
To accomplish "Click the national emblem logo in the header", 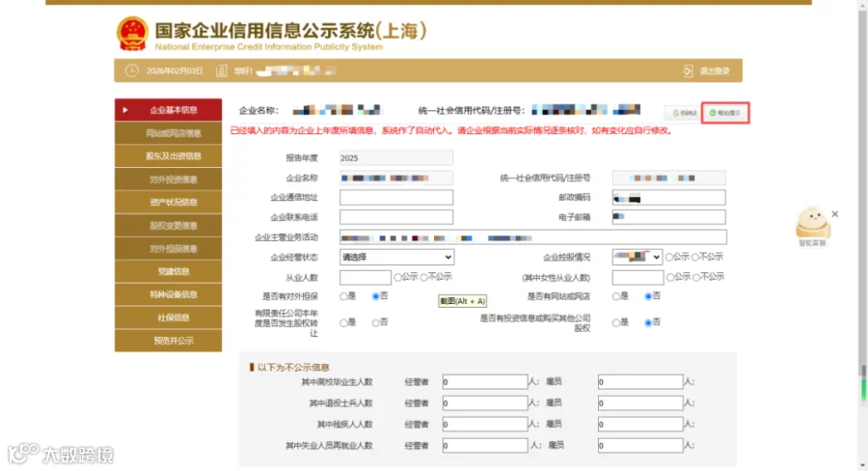I will (132, 34).
